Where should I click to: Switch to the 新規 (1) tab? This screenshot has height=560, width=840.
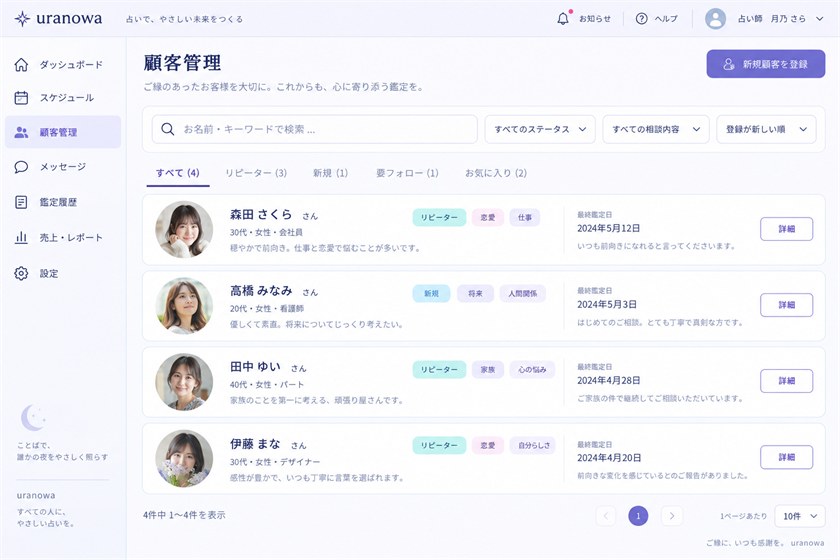(x=331, y=173)
